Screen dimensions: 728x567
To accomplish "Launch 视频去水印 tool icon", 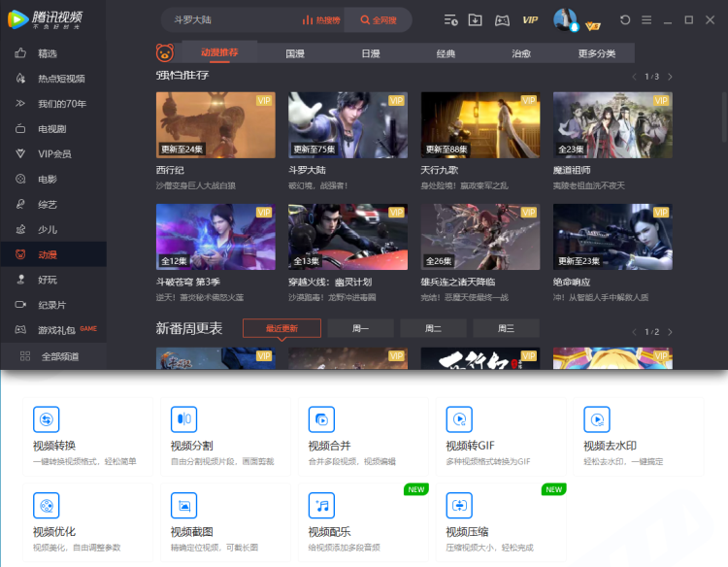I will (597, 419).
